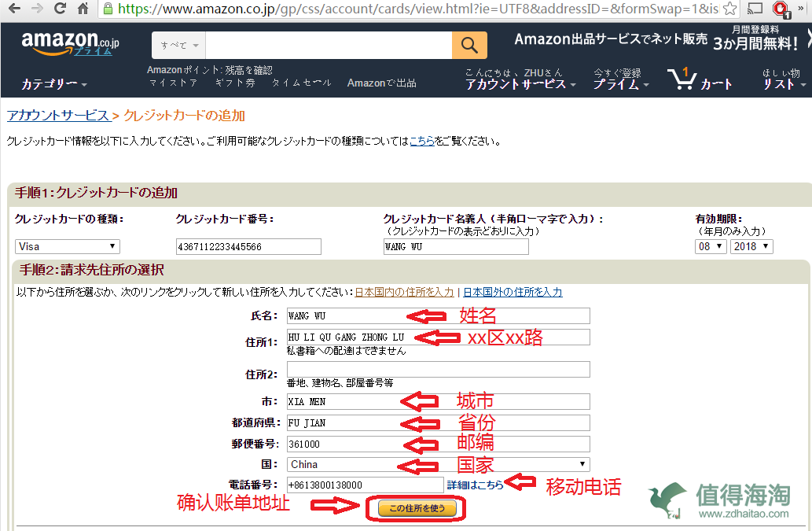Click the browser address bar URL
Screen dimensions: 812x531
click(x=417, y=9)
